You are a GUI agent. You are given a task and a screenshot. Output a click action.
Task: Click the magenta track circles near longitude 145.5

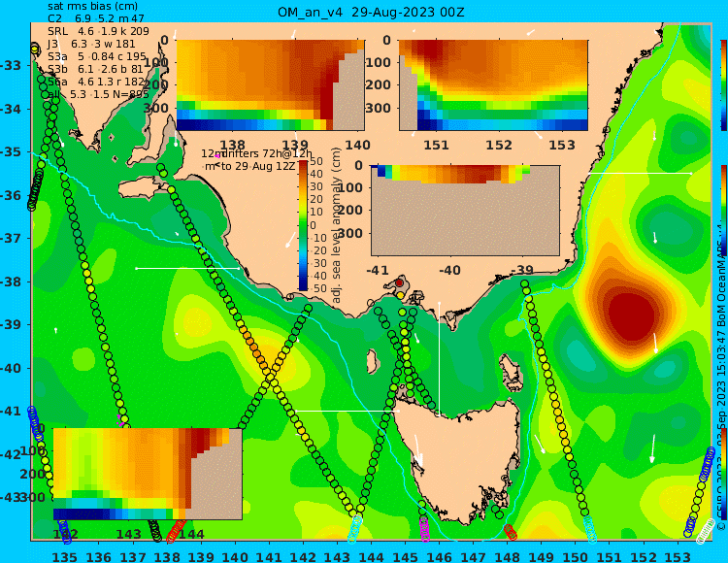click(x=425, y=529)
